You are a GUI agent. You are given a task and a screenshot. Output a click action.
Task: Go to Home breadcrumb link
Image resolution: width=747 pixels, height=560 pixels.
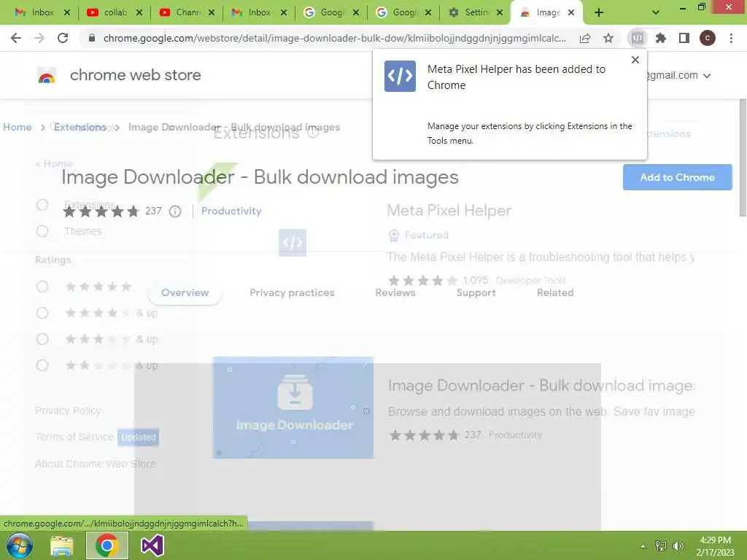coord(18,127)
